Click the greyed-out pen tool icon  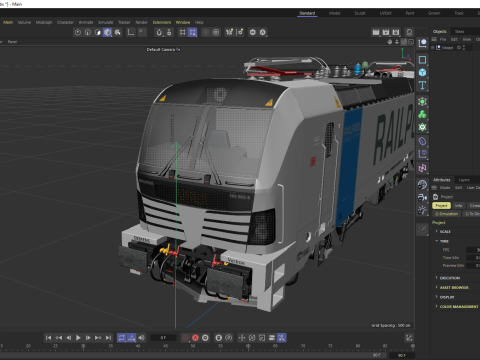pyautogui.click(x=422, y=230)
